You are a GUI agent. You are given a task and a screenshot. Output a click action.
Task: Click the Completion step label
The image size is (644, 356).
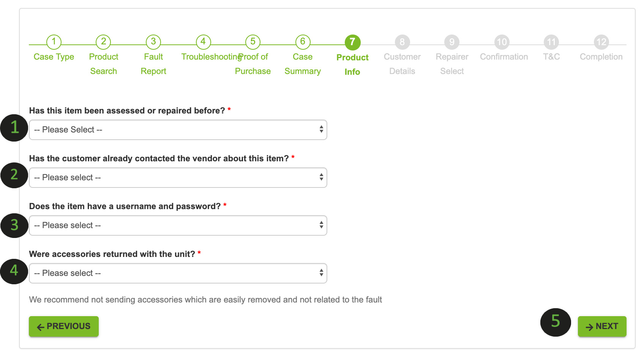(x=601, y=57)
